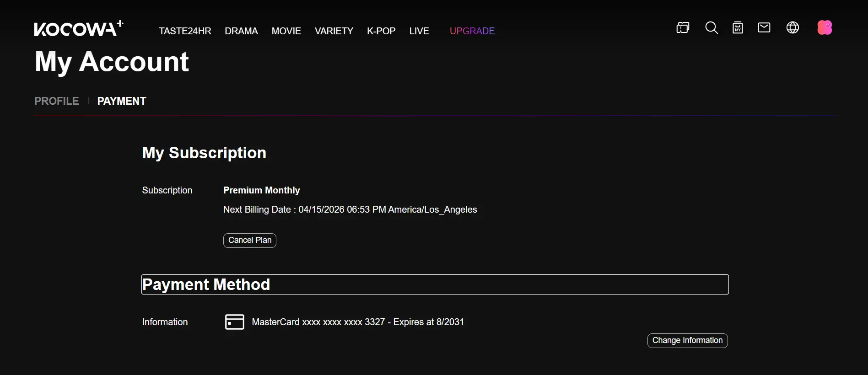The height and width of the screenshot is (375, 868).
Task: Click the UPGRADE link
Action: tap(472, 31)
